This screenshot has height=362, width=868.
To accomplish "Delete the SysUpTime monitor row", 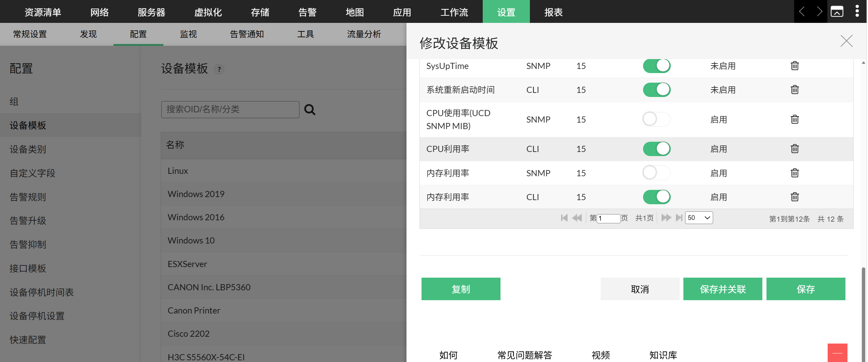I will click(x=794, y=66).
